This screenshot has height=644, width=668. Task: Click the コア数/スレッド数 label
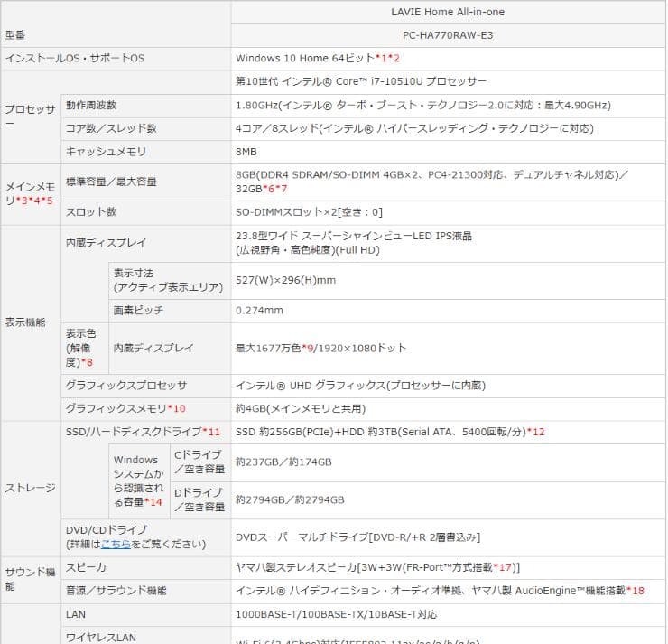point(111,128)
